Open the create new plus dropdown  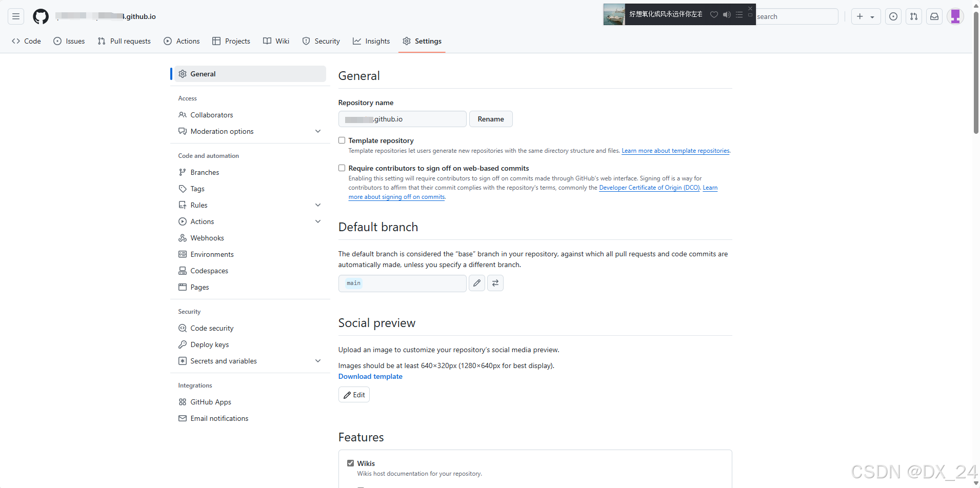[x=866, y=16]
